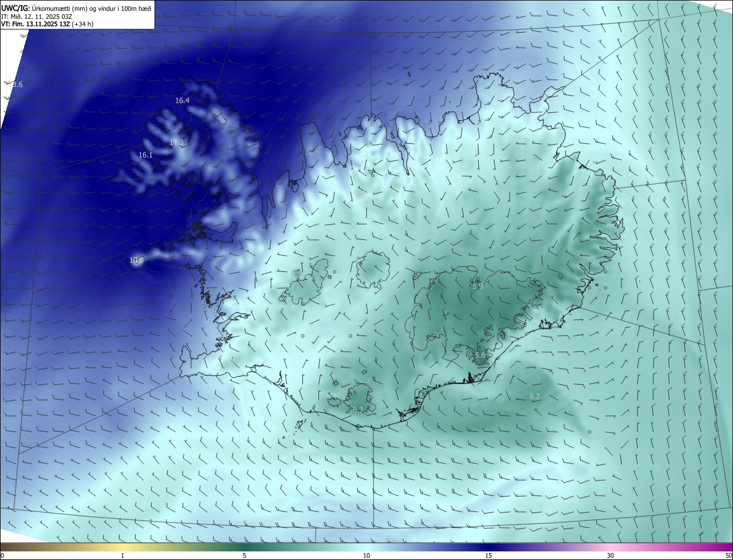Click the colour scale tick label 30

[x=610, y=555]
